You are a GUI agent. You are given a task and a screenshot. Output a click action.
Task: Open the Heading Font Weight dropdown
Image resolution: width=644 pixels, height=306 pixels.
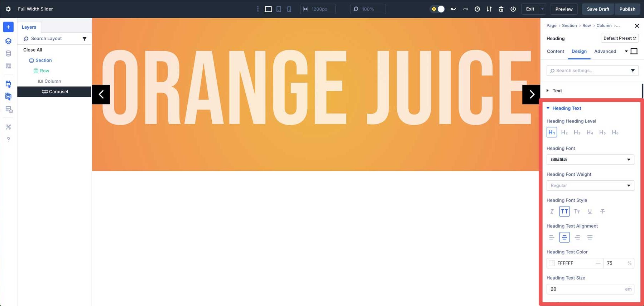[590, 185]
